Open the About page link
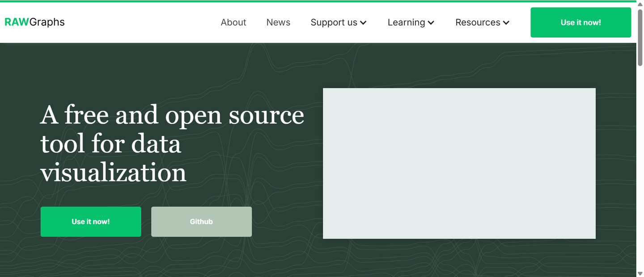The width and height of the screenshot is (644, 277). [x=233, y=22]
